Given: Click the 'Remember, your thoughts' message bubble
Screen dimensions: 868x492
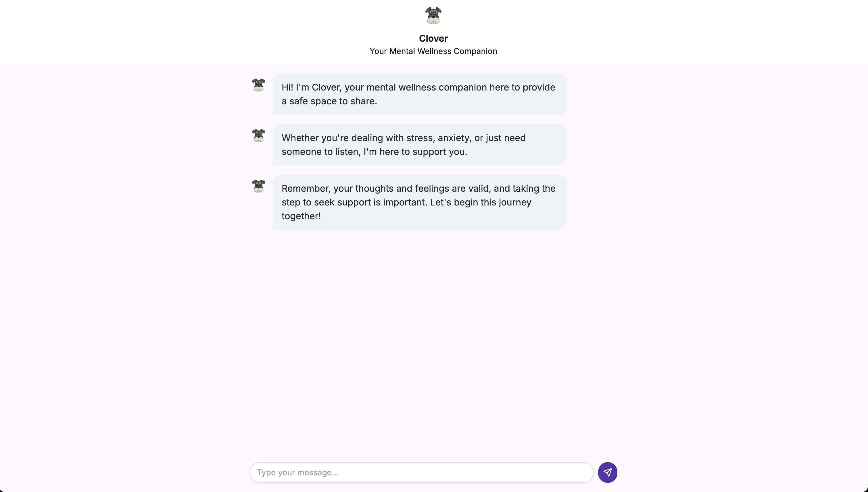Looking at the screenshot, I should 419,202.
